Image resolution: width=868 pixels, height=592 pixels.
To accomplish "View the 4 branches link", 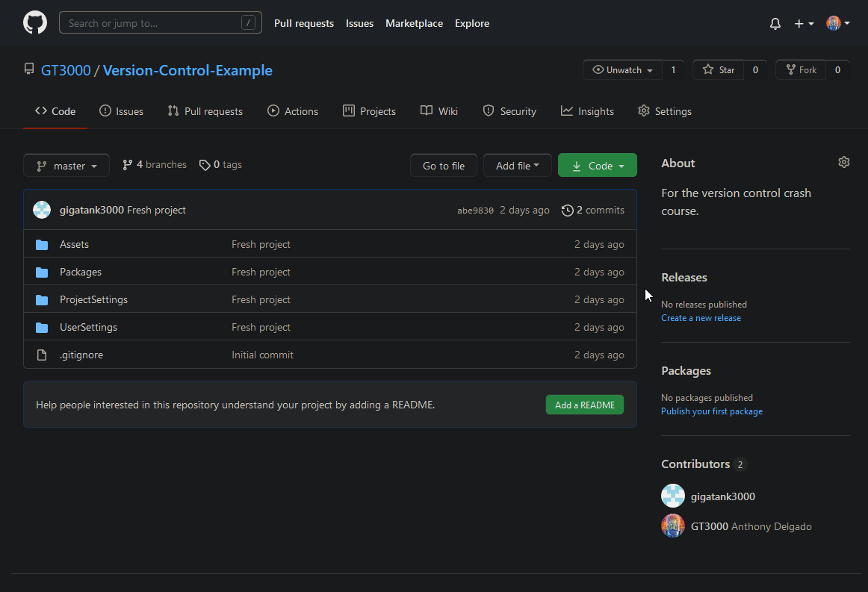I will [x=155, y=165].
